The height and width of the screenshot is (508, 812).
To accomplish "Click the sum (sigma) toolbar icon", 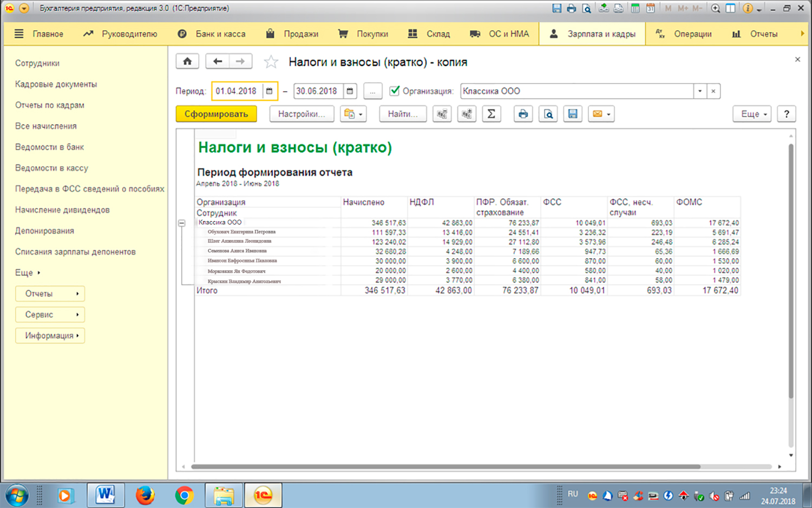I will click(x=491, y=114).
